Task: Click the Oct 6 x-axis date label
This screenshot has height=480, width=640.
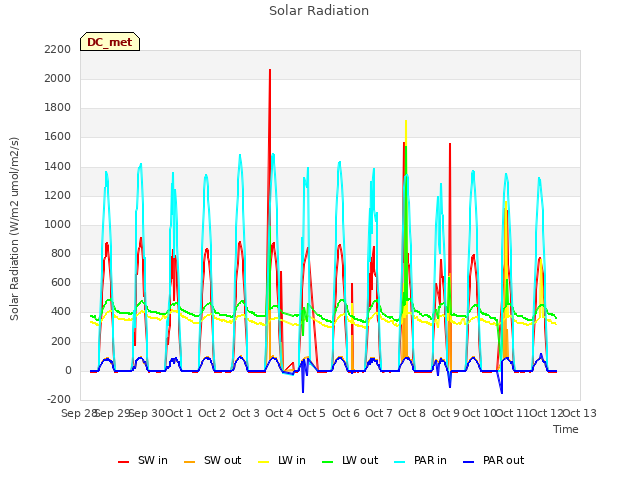Action: pos(346,413)
